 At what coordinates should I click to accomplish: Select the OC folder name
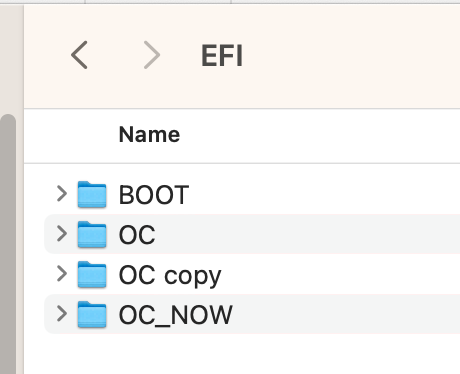[x=137, y=235]
